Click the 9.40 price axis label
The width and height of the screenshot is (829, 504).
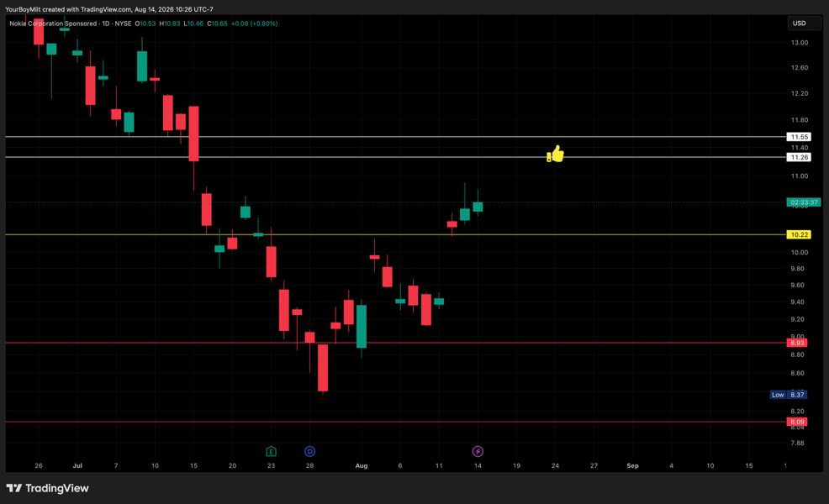pyautogui.click(x=797, y=302)
